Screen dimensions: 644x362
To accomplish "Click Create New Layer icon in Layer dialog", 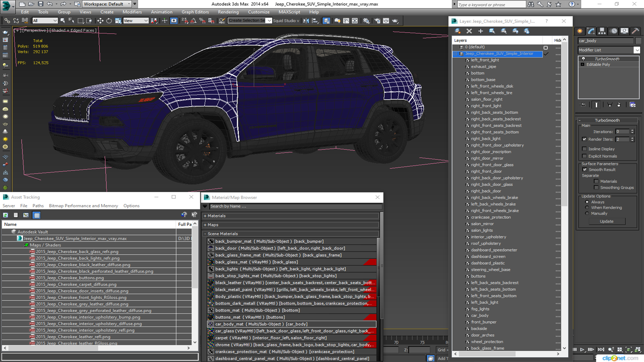I will pyautogui.click(x=458, y=31).
